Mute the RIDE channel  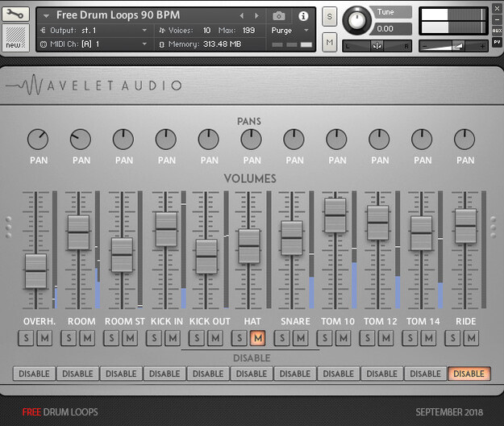pos(471,338)
